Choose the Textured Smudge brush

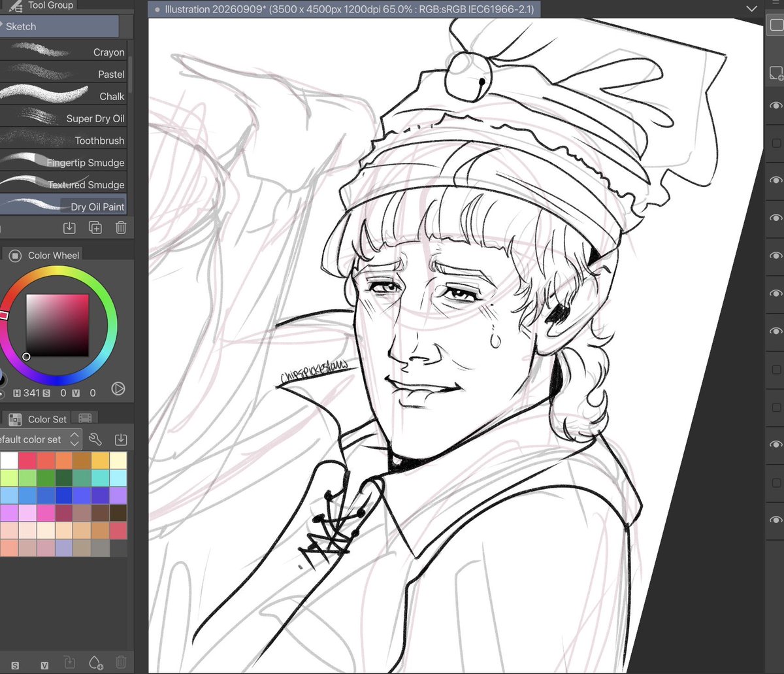click(63, 184)
